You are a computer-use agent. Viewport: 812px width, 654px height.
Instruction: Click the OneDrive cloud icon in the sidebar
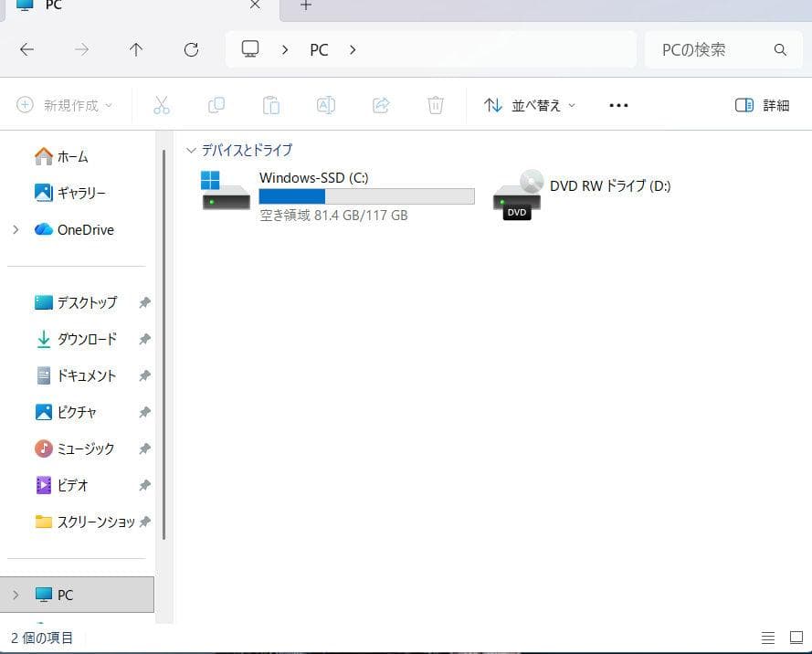coord(42,229)
